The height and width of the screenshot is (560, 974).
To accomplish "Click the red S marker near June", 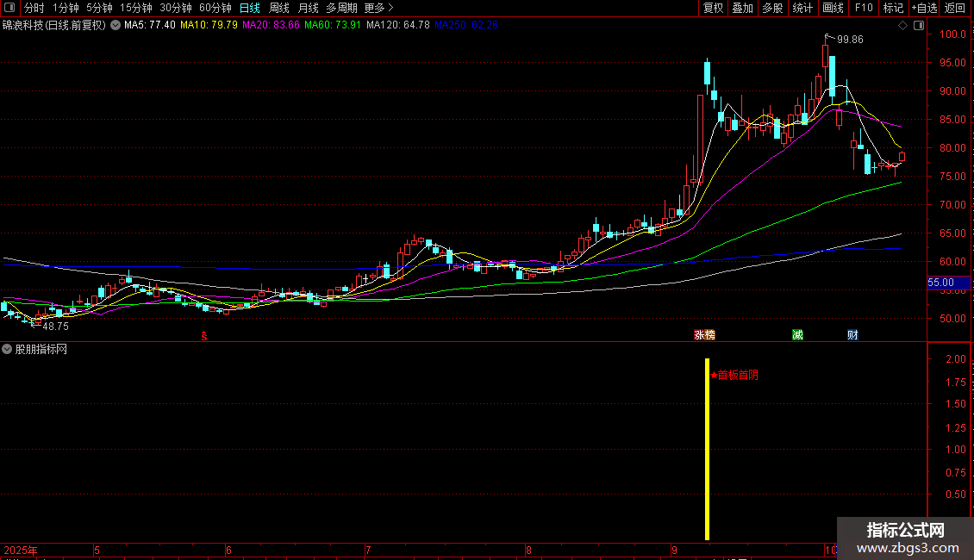I will coord(203,336).
